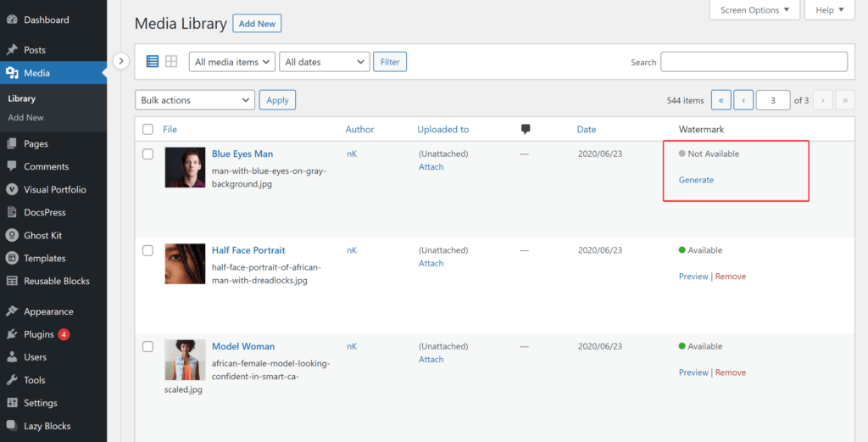Click Generate watermark link
Image resolution: width=868 pixels, height=442 pixels.
point(696,180)
